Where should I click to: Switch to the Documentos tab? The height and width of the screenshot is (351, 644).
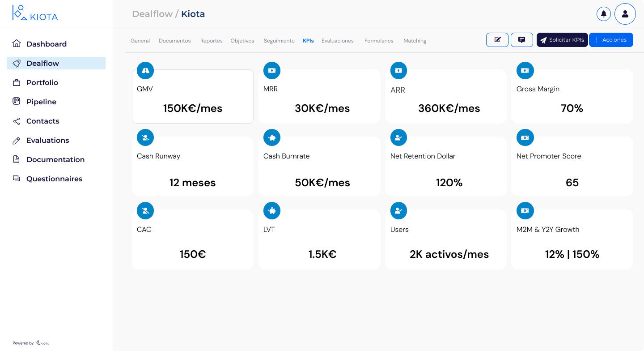pos(174,41)
